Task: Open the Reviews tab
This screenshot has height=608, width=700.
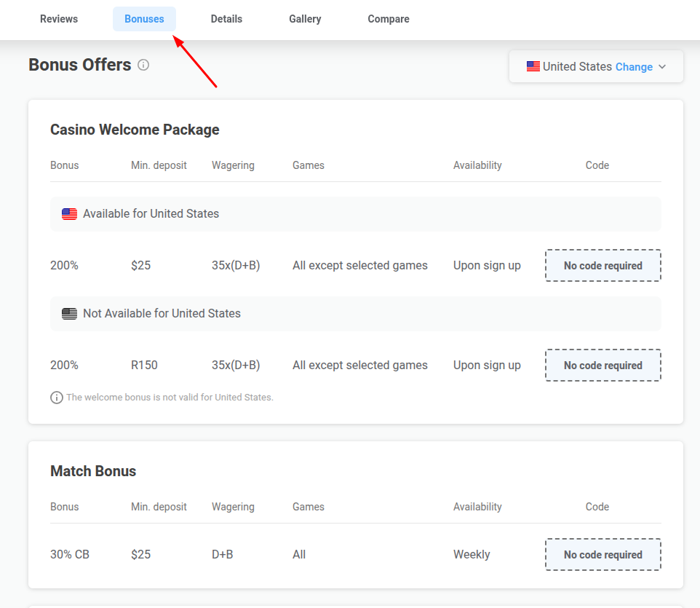Action: tap(59, 19)
